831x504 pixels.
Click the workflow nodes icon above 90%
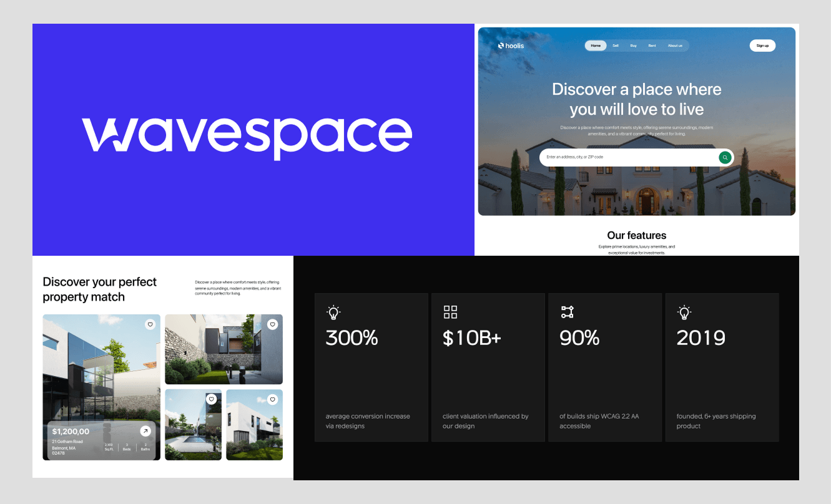pos(567,313)
